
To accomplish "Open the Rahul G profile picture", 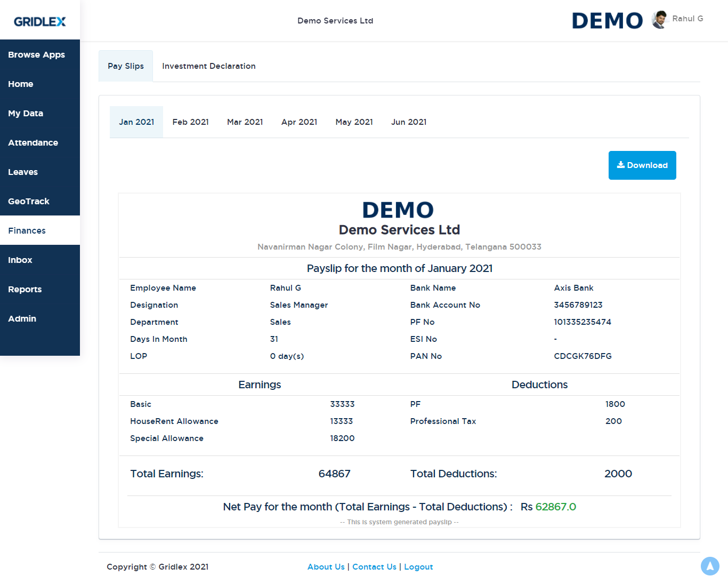I will point(659,19).
